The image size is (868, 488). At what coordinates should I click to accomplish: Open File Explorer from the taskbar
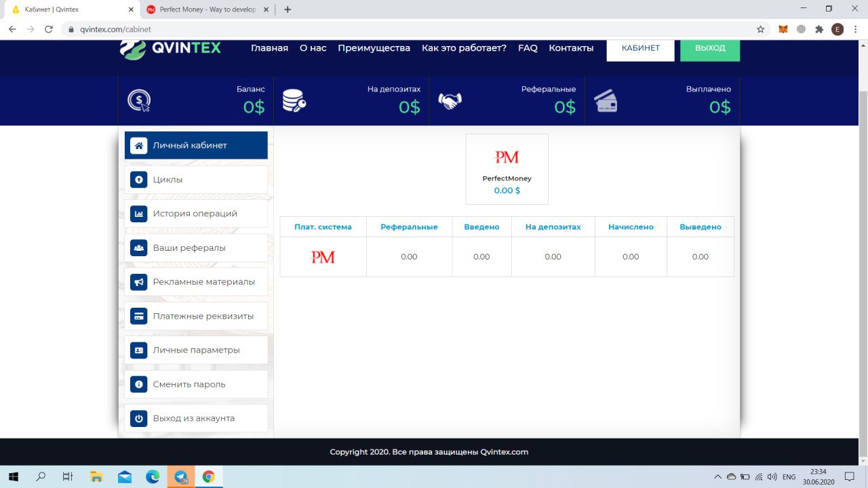[96, 476]
